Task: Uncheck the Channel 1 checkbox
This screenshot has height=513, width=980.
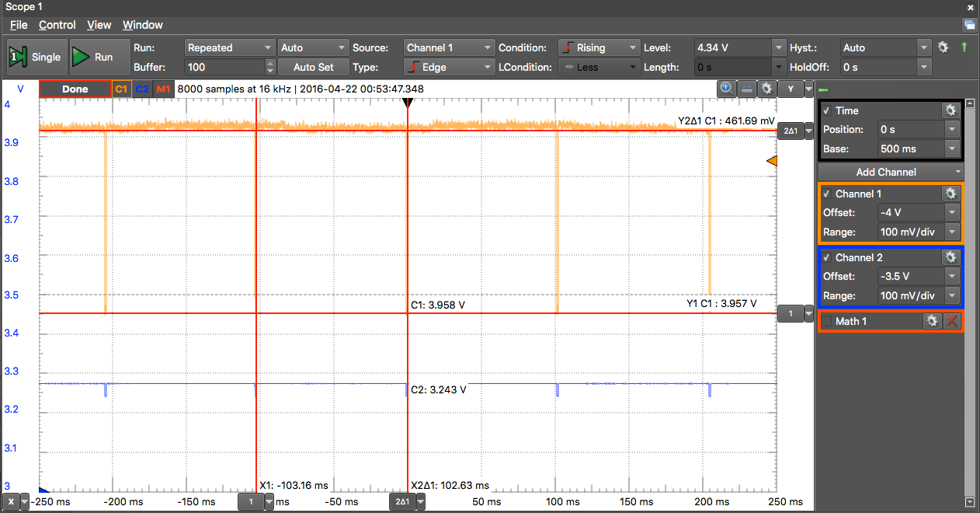Action: click(827, 194)
